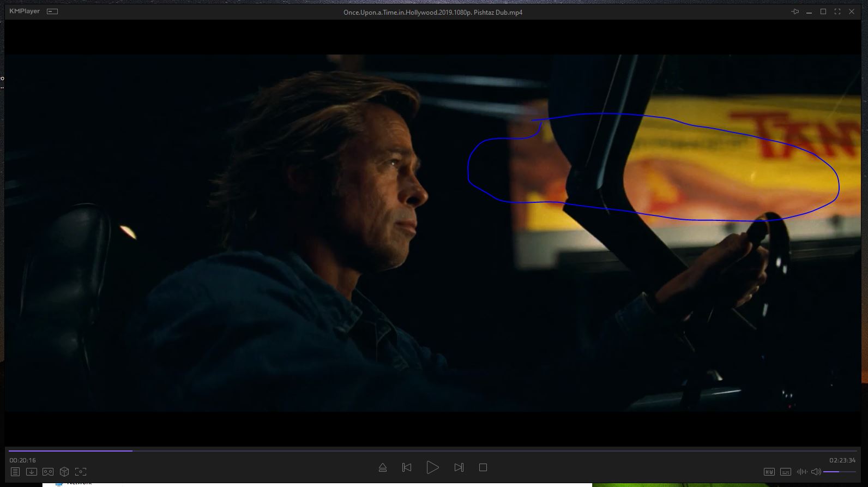Open the playlist panel icon
868x487 pixels.
point(15,472)
